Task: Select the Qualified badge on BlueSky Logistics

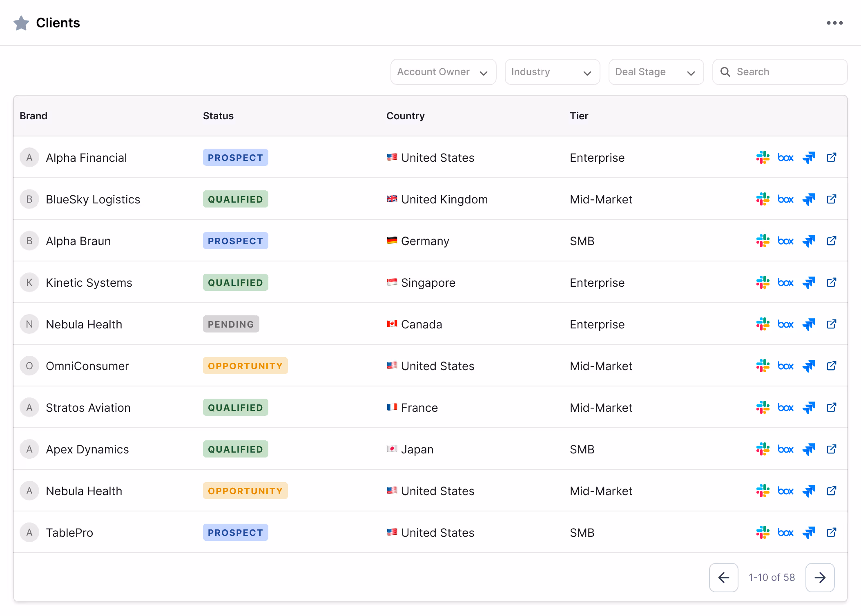Action: pos(235,199)
